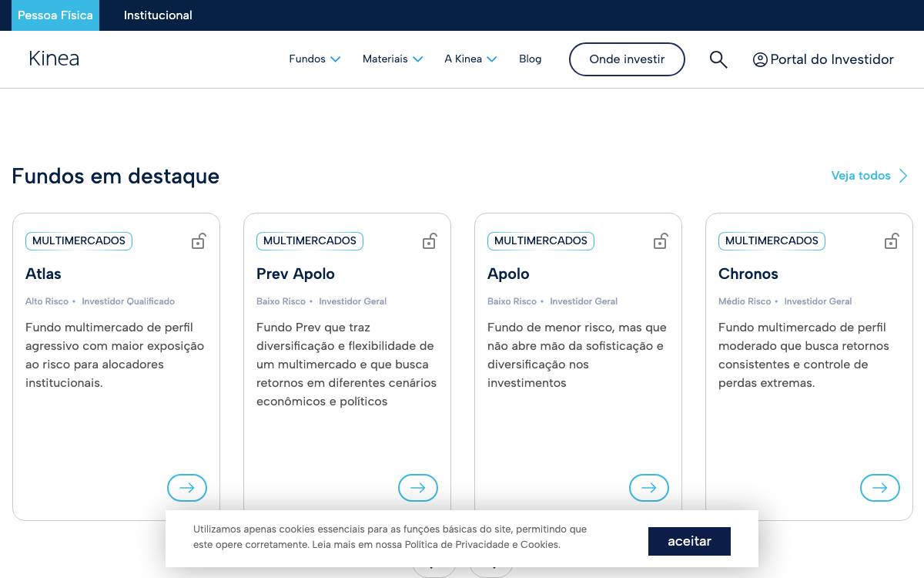Viewport: 924px width, 578px height.
Task: Select the Chronos fund title
Action: 748,274
